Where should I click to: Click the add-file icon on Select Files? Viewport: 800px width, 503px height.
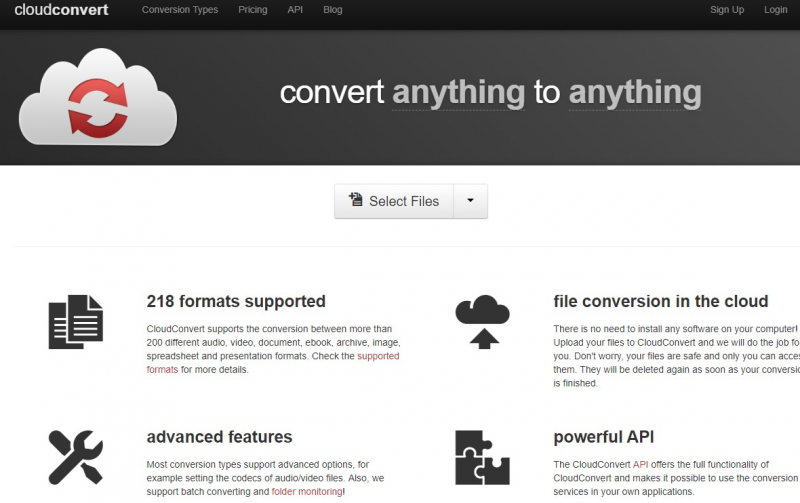pyautogui.click(x=356, y=199)
